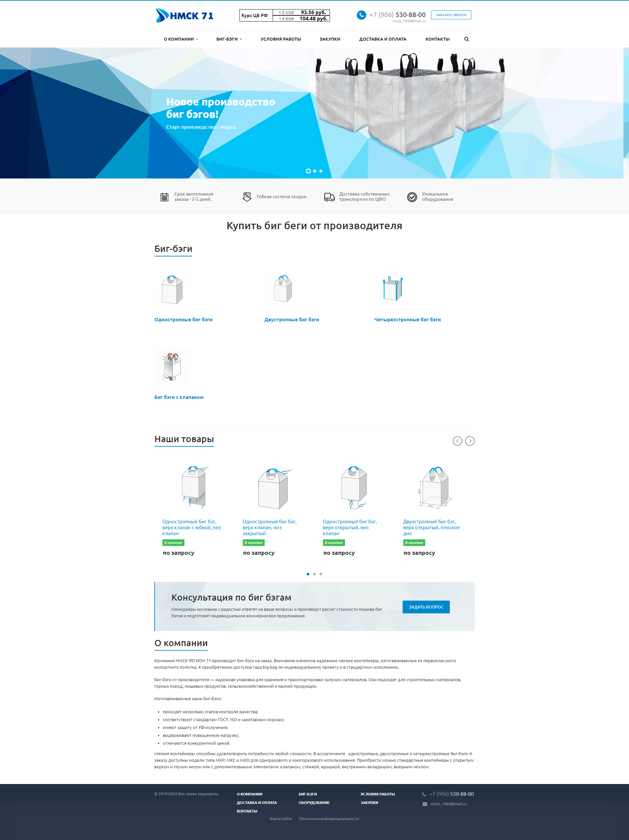Click the Биг-бэги section heading
The width and height of the screenshot is (629, 840).
(173, 249)
